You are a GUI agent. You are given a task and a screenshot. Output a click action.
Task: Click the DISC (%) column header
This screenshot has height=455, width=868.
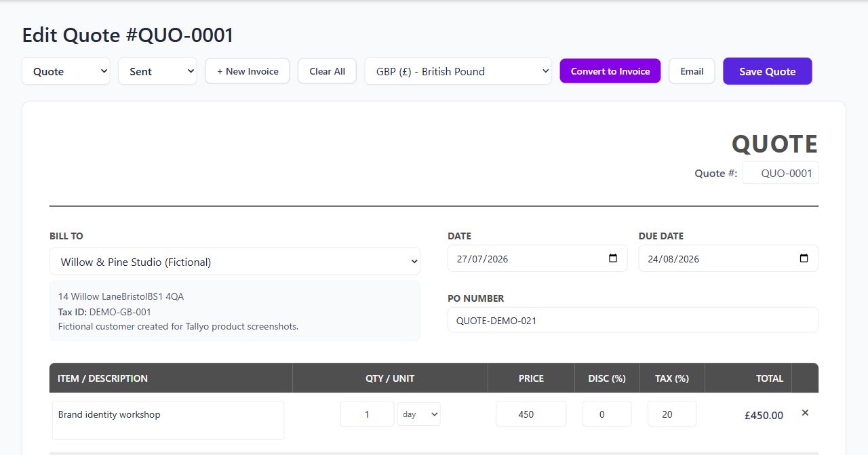607,378
